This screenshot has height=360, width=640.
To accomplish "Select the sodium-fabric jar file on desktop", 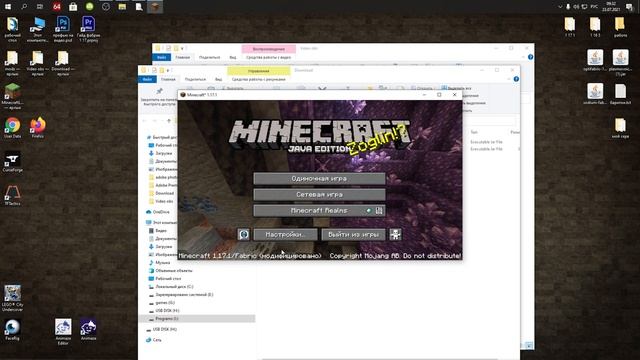I will 595,94.
